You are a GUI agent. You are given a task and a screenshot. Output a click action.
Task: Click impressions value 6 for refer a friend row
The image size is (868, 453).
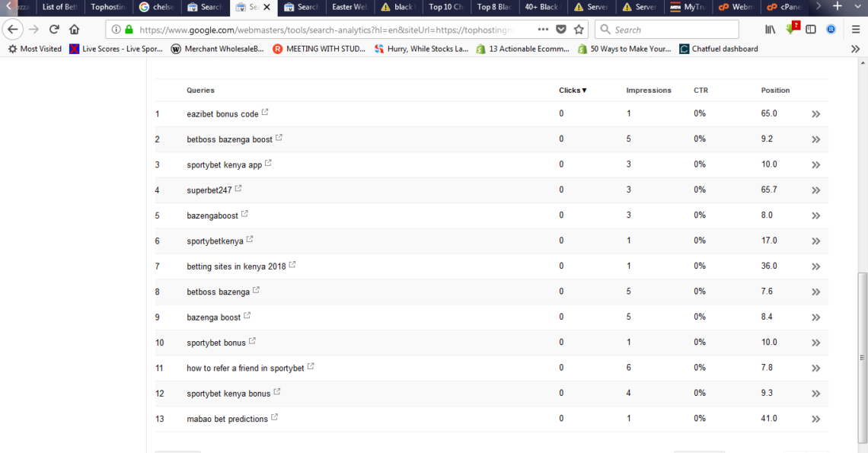click(x=628, y=367)
